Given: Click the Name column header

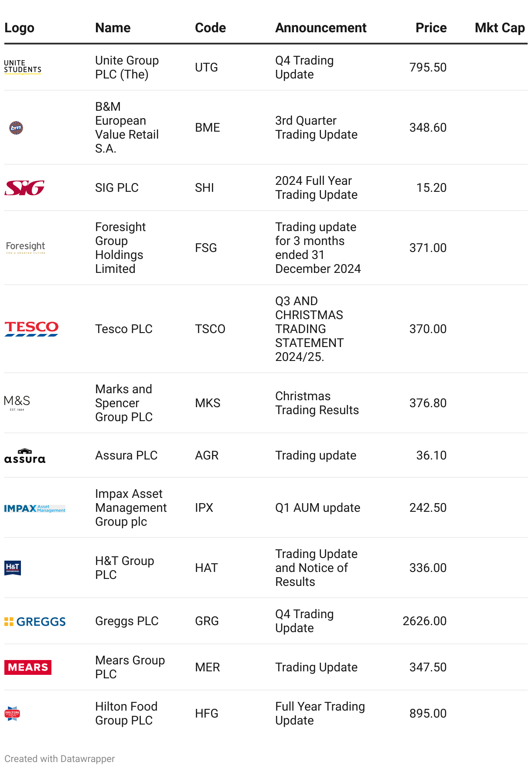Looking at the screenshot, I should (x=113, y=28).
